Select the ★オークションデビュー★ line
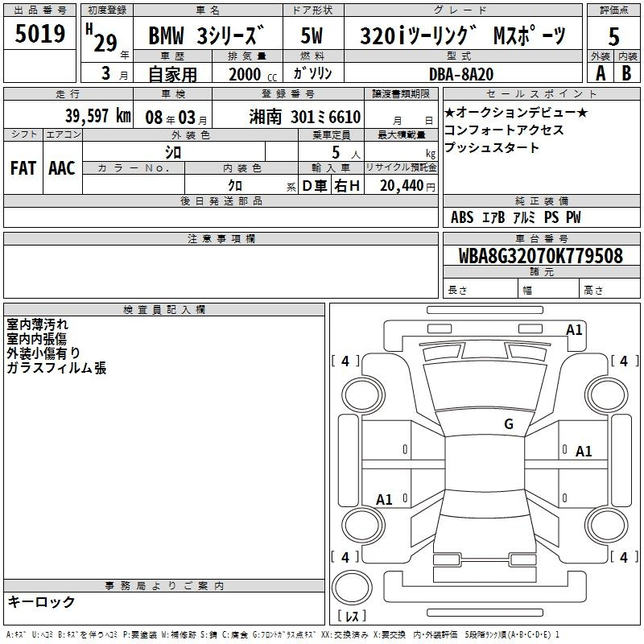644x644 pixels. click(x=516, y=112)
